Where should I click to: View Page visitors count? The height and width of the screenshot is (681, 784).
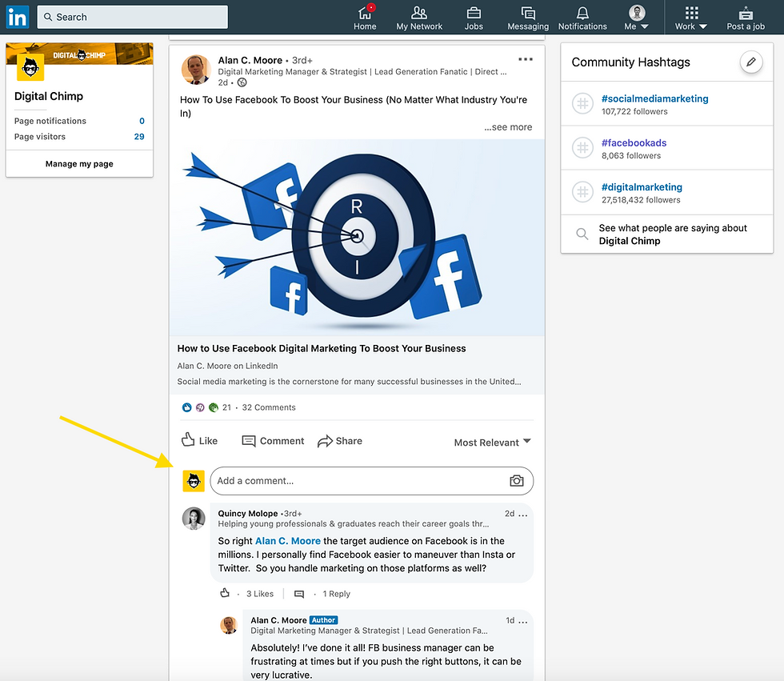point(139,137)
